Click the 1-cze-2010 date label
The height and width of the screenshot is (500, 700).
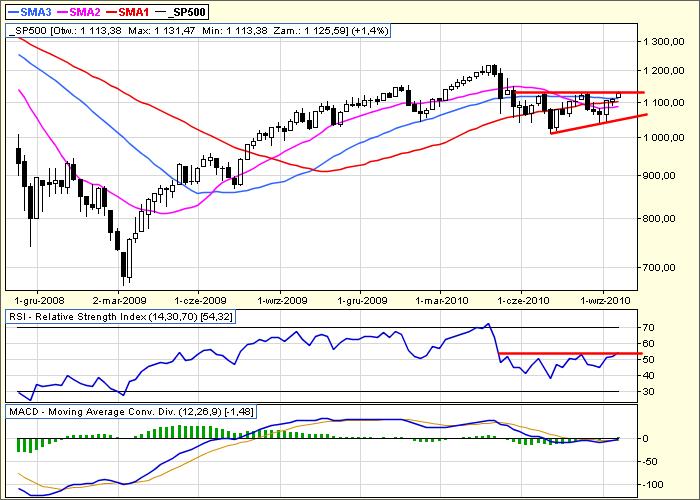[x=524, y=300]
